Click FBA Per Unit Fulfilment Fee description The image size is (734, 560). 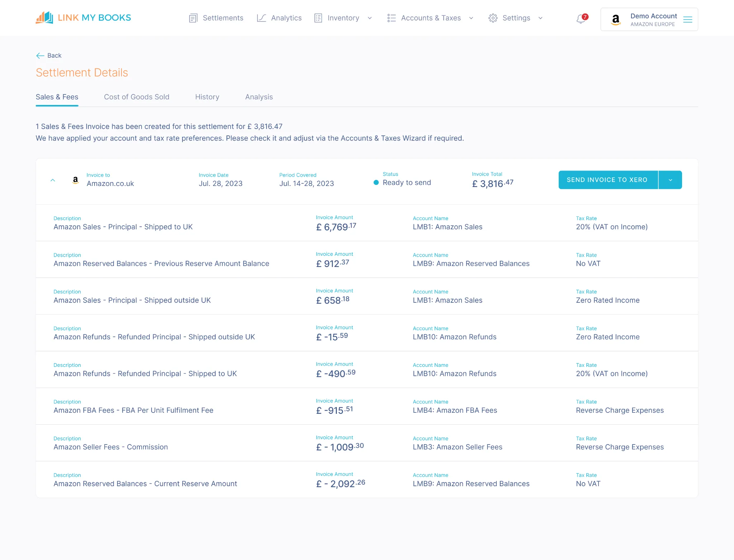tap(133, 411)
